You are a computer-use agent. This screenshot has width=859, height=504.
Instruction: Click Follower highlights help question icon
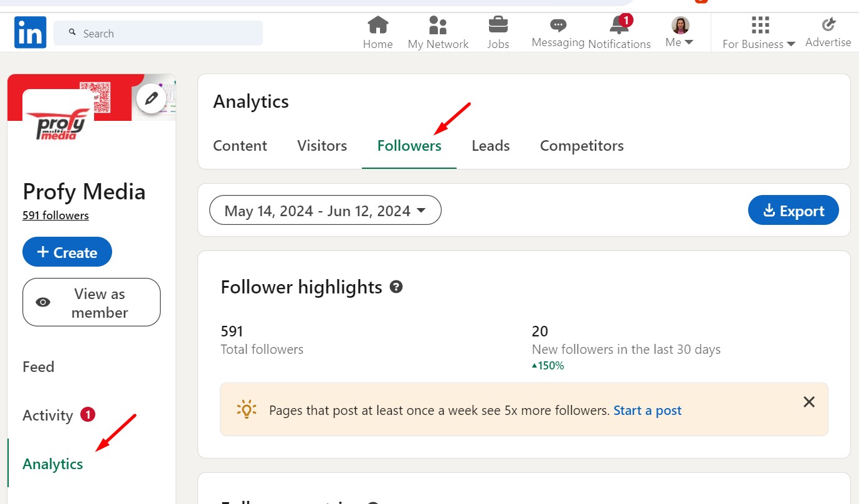pyautogui.click(x=396, y=287)
